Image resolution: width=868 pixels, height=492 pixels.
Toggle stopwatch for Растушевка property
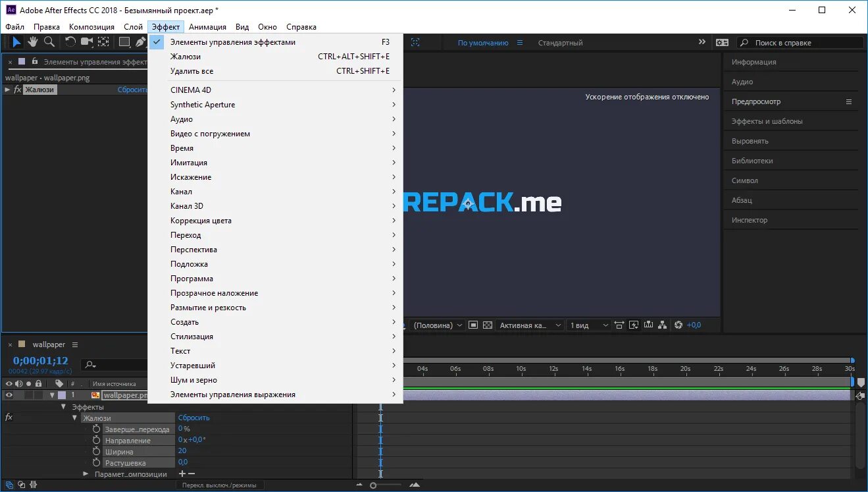tap(96, 462)
